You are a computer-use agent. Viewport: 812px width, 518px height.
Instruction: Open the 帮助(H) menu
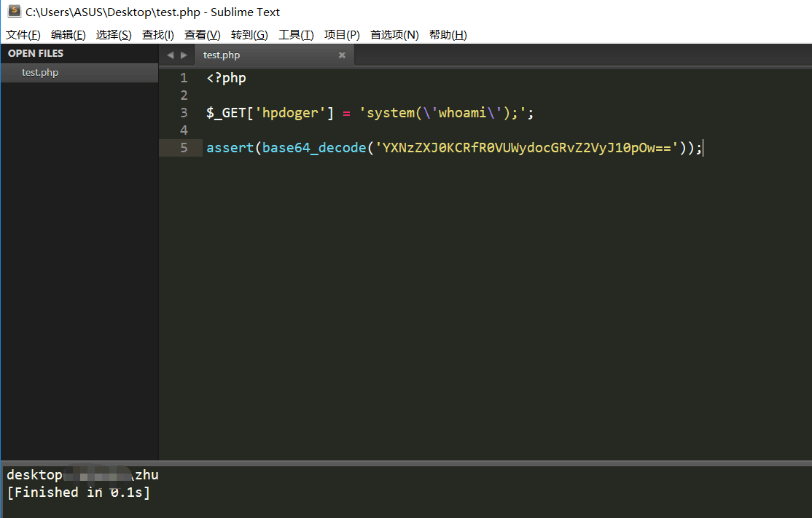click(x=448, y=35)
